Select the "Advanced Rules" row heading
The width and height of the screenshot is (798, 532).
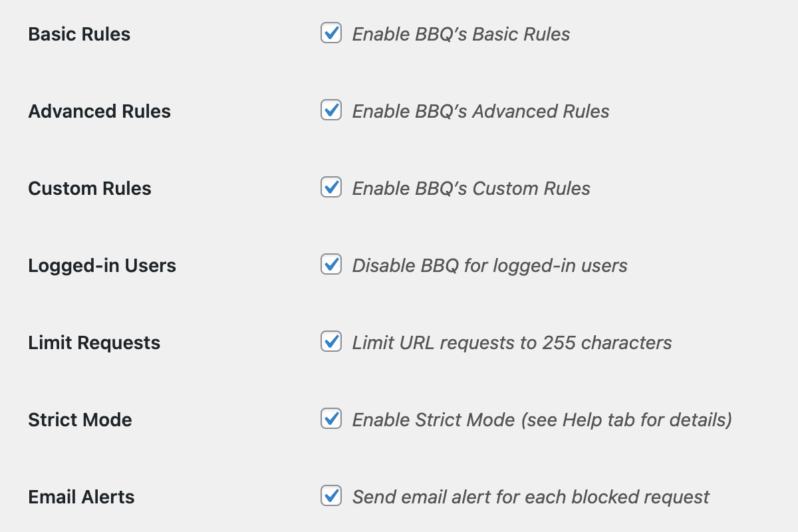click(99, 111)
